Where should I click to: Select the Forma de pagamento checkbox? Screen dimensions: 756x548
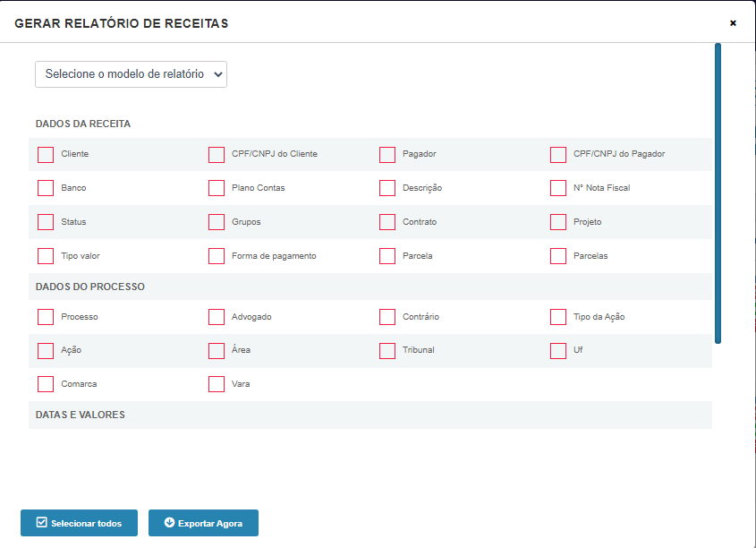coord(217,256)
